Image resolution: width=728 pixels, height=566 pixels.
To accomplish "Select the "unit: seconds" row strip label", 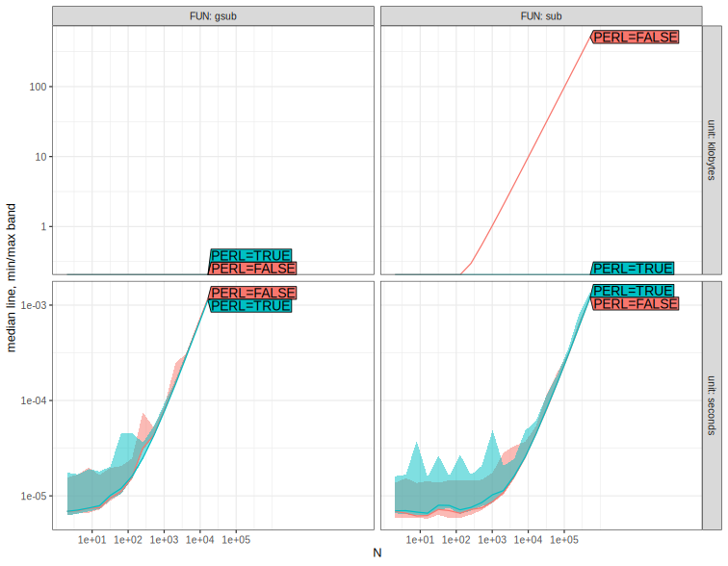I will tap(712, 405).
